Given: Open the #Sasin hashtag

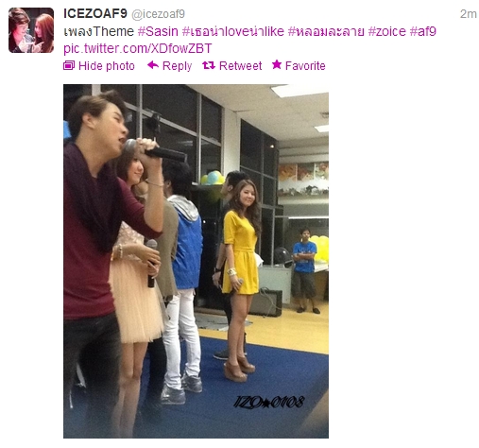Looking at the screenshot, I should coord(158,31).
